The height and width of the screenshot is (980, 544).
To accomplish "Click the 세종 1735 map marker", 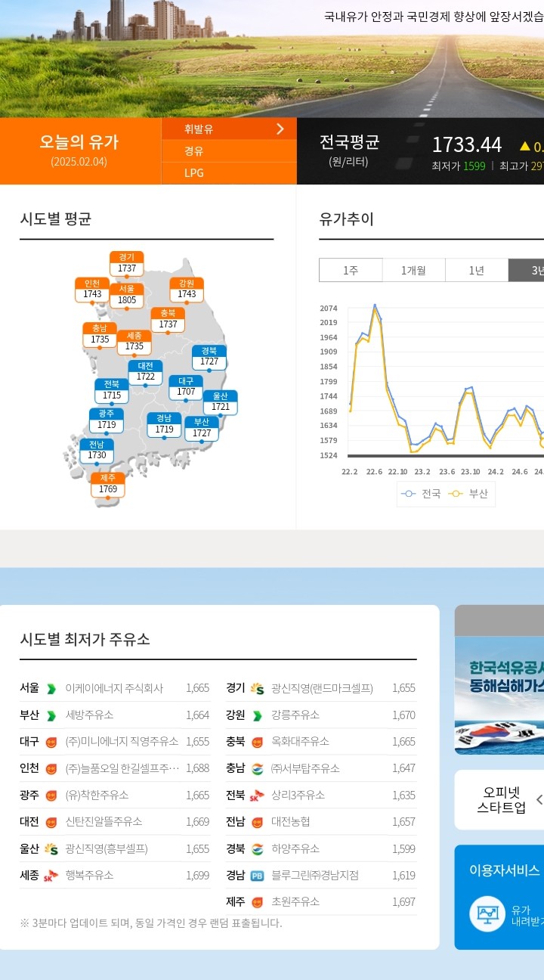I will 134,343.
